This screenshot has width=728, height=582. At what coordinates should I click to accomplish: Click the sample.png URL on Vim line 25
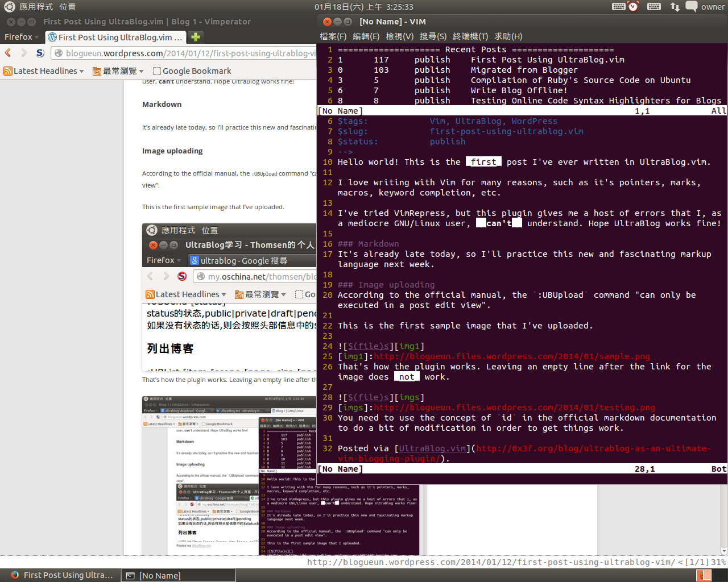(x=511, y=356)
